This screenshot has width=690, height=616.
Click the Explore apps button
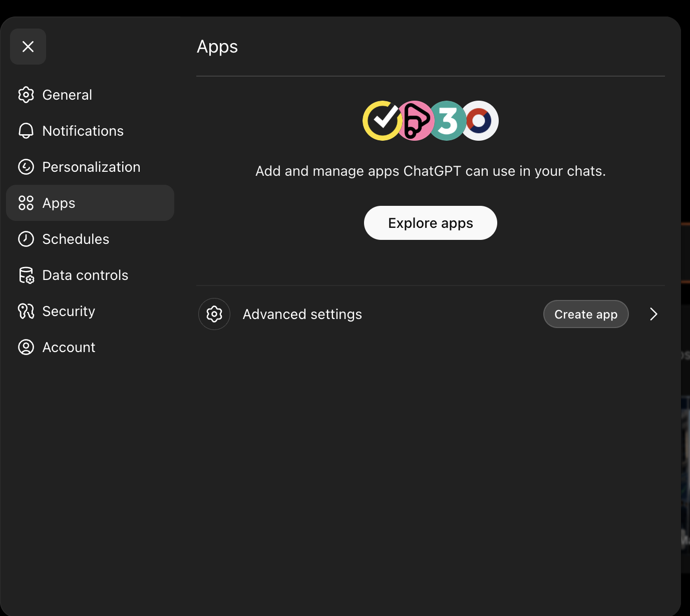[431, 223]
